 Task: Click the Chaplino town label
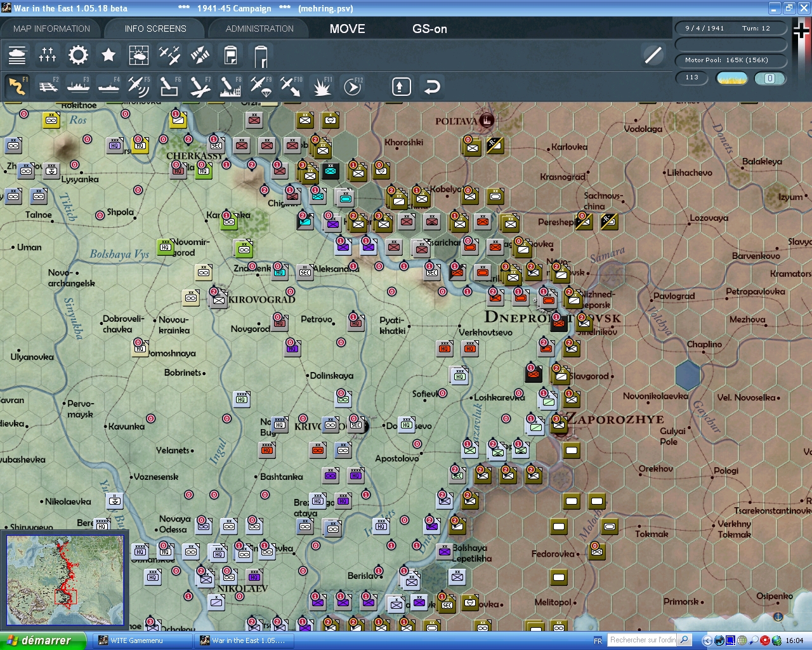pyautogui.click(x=704, y=344)
